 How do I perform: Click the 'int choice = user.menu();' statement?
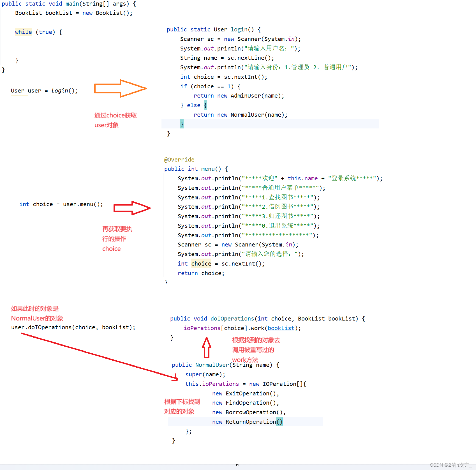(x=61, y=204)
